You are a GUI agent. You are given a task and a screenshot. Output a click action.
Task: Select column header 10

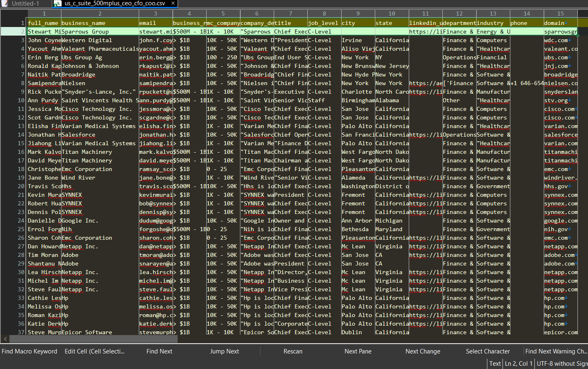tap(392, 13)
